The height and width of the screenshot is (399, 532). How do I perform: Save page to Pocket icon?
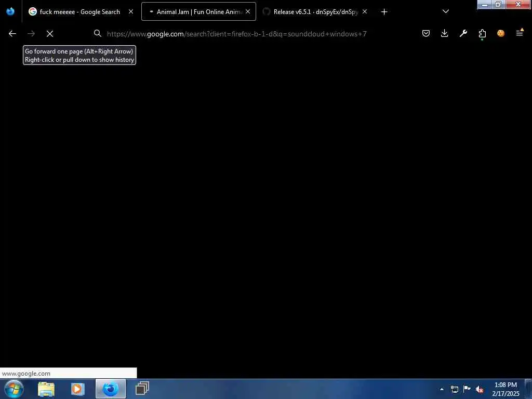coord(426,33)
